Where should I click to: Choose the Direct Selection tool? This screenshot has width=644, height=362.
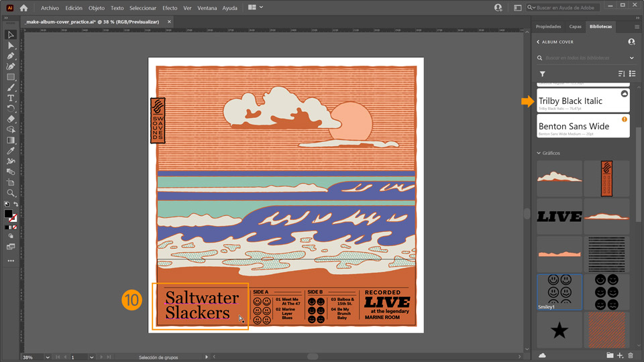tap(11, 45)
